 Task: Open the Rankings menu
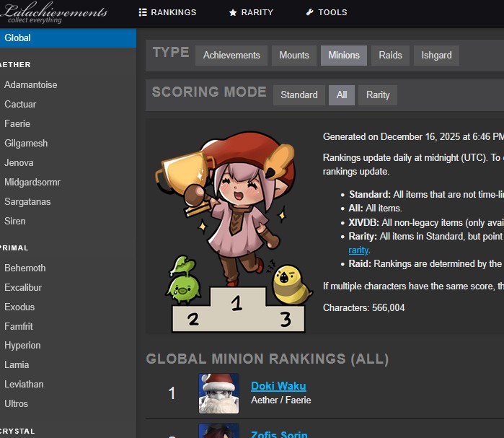(x=167, y=12)
